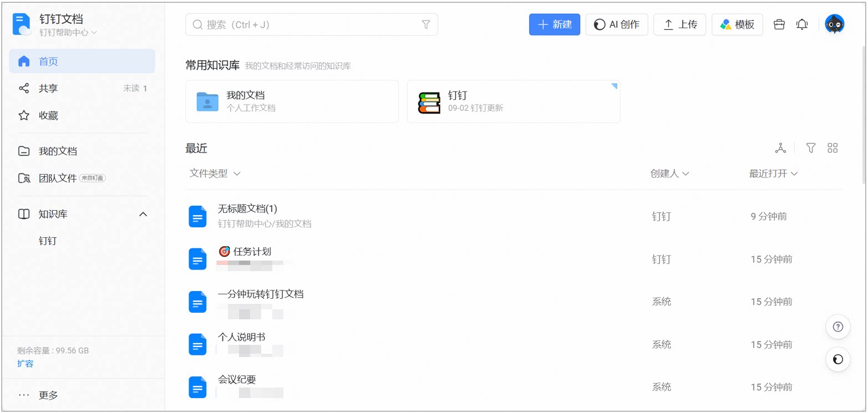Click the 剩余容量 : 99.56 GB text
Screen dimensions: 868x413
[x=53, y=350]
